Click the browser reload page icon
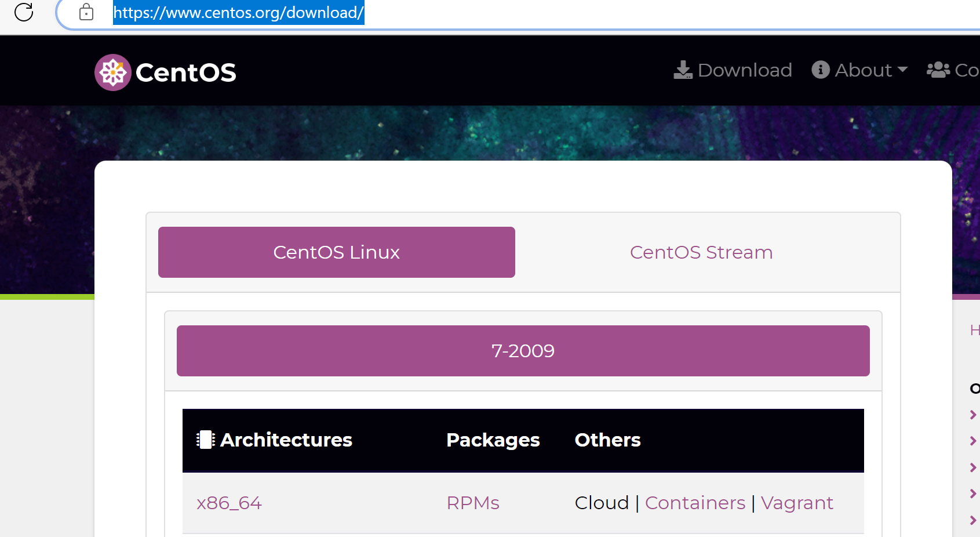The width and height of the screenshot is (980, 537). click(x=24, y=12)
